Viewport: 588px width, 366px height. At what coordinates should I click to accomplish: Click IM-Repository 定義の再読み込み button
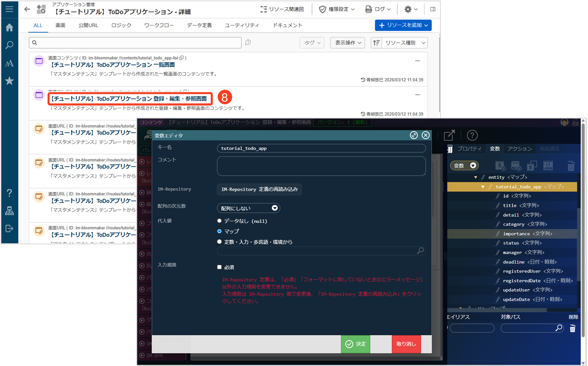259,189
